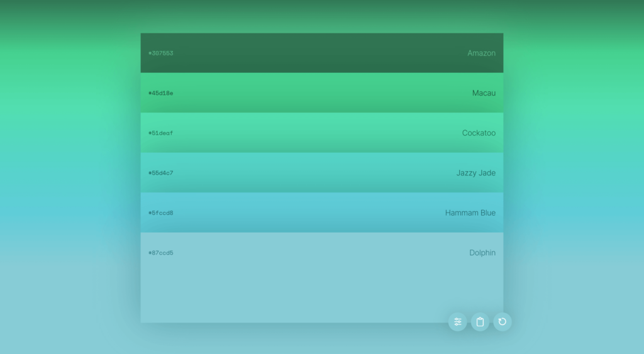The height and width of the screenshot is (354, 644).
Task: Click the Dolphin color name
Action: [x=482, y=253]
